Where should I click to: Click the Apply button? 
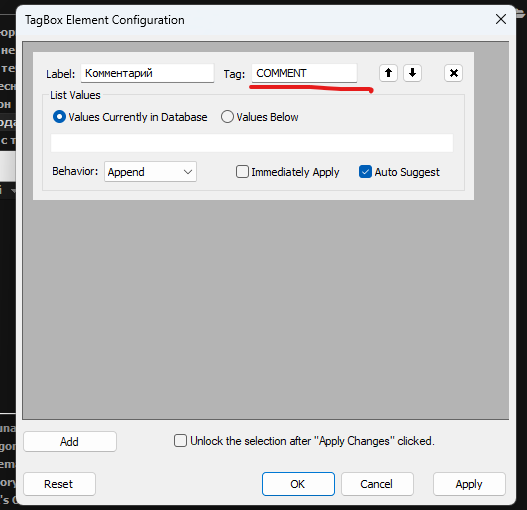pos(469,484)
